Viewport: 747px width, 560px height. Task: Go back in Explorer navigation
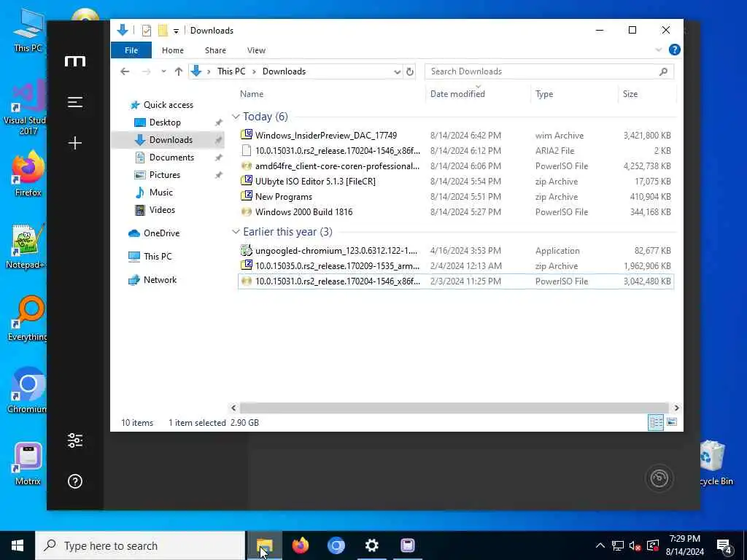[125, 71]
